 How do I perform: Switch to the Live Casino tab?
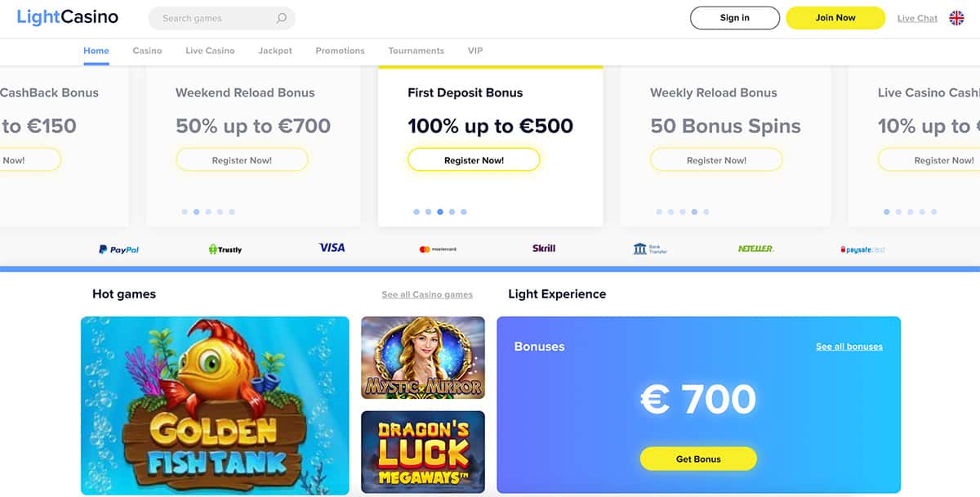coord(210,51)
